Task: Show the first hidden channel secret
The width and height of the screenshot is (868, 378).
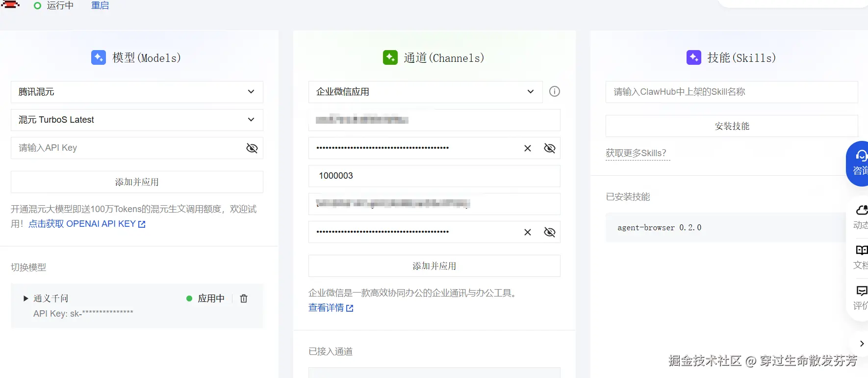Action: [x=550, y=148]
